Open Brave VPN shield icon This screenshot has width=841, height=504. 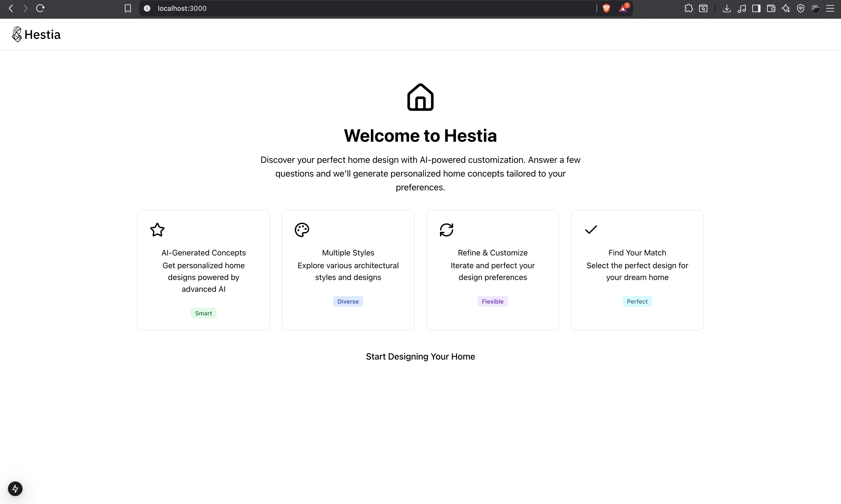[800, 9]
